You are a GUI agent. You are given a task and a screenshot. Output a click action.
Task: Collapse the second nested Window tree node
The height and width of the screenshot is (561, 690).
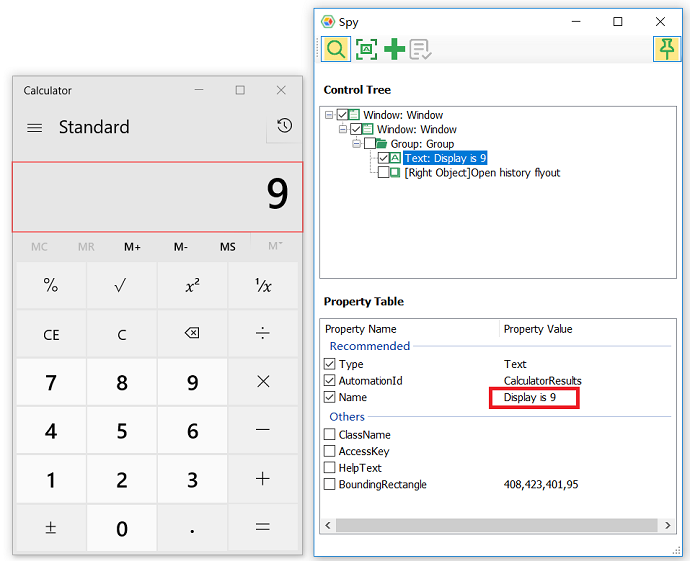343,130
